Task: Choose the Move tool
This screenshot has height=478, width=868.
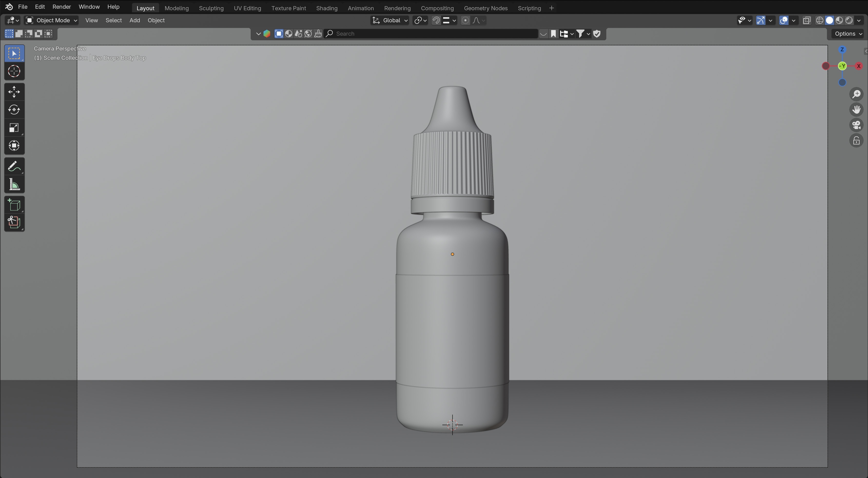Action: coord(14,92)
